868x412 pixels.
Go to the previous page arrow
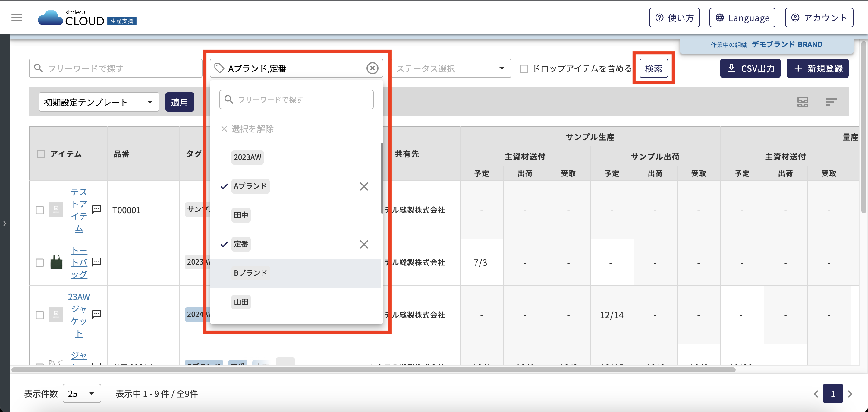coord(816,394)
